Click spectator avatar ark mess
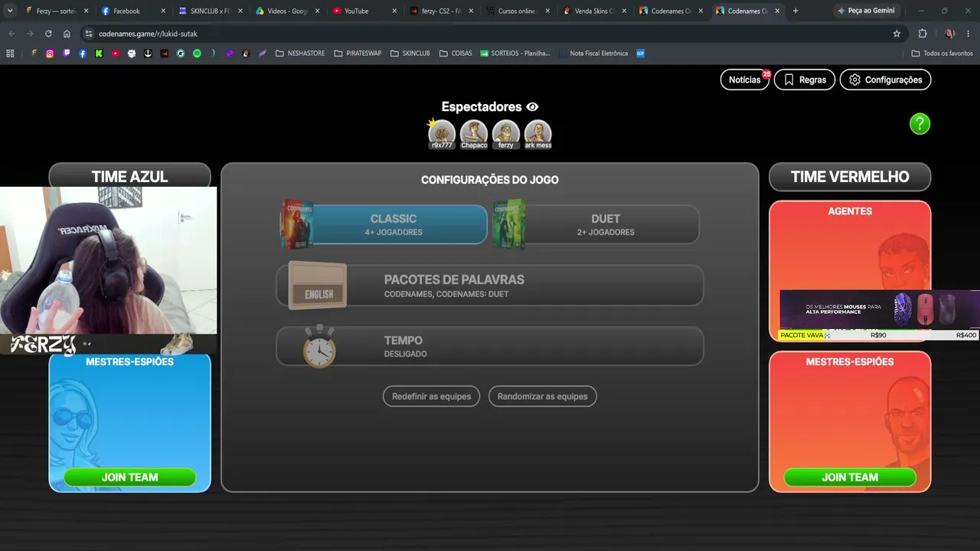Viewport: 980px width, 551px height. 538,134
